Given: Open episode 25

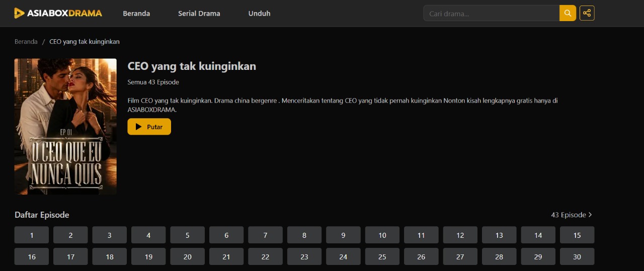Looking at the screenshot, I should [382, 256].
